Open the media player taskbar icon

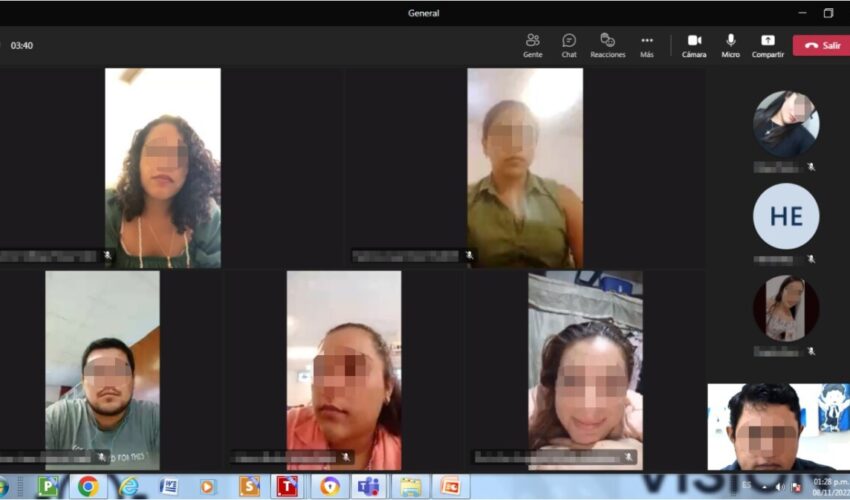(x=208, y=486)
